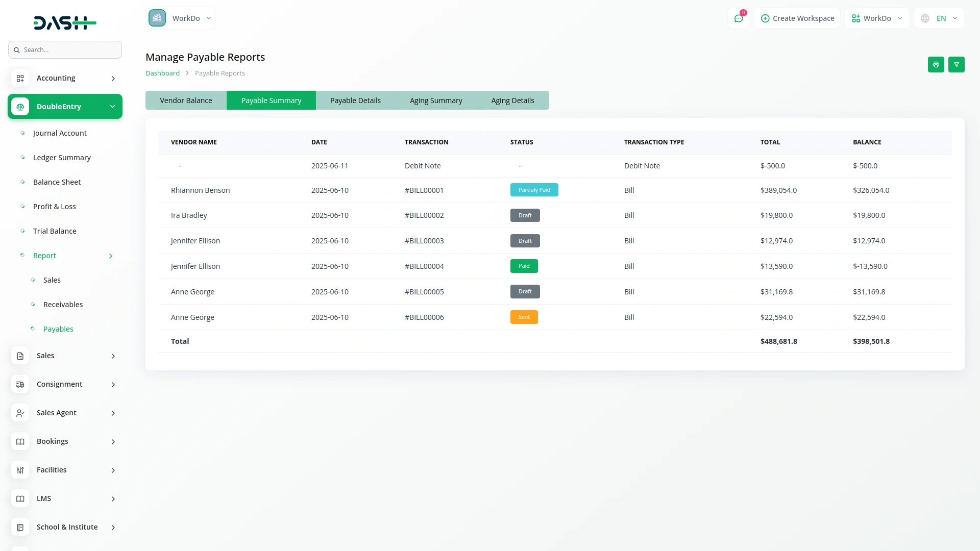Click the Dashboard breadcrumb link
Screen dimensions: 980x551
tap(162, 73)
